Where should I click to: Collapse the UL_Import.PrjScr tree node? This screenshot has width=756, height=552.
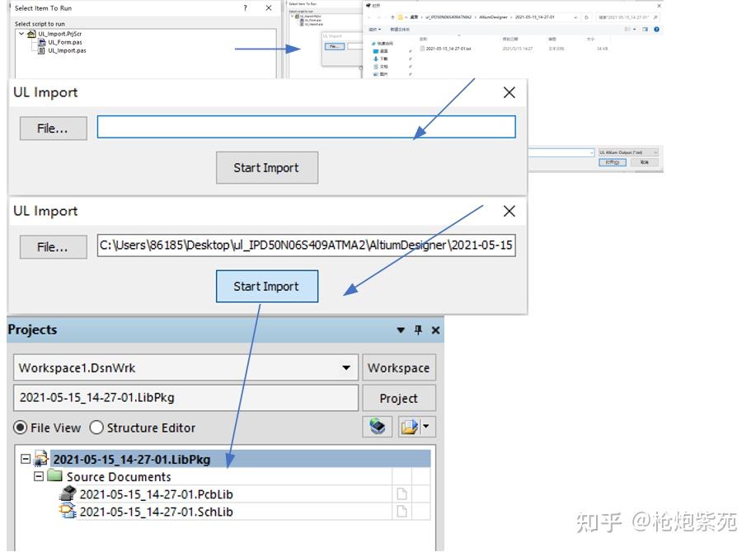[21, 34]
